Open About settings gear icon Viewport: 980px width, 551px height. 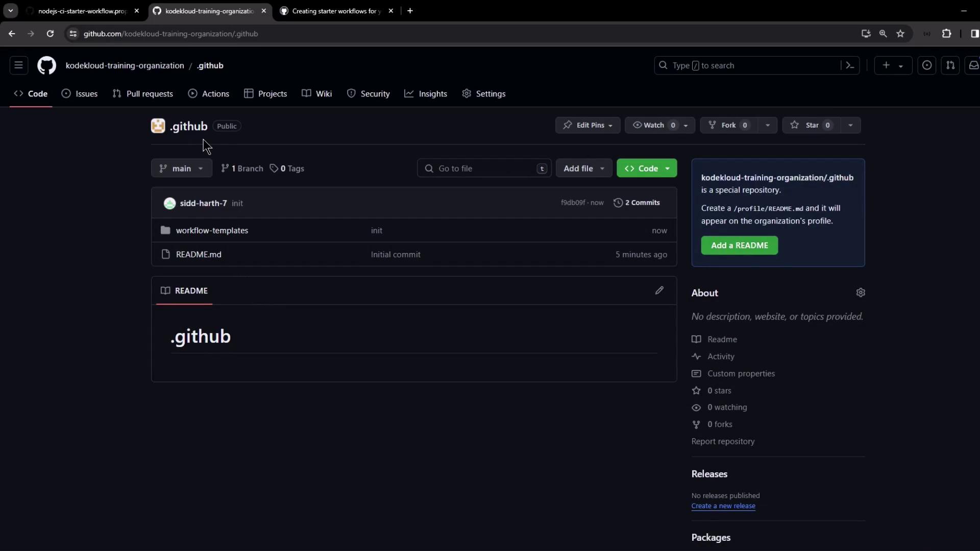click(x=861, y=293)
